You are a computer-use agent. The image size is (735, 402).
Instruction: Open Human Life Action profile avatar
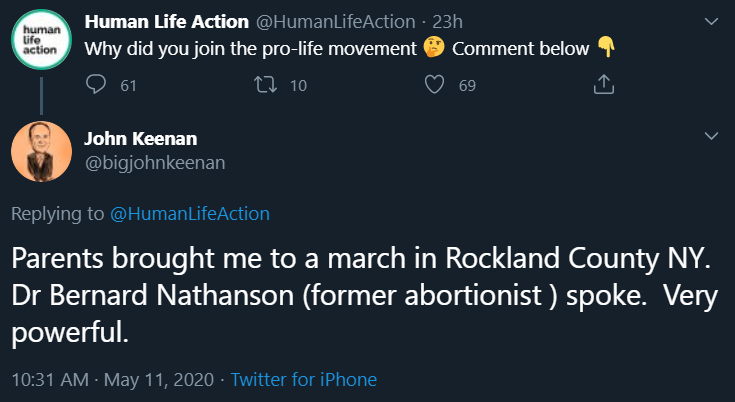tap(40, 40)
